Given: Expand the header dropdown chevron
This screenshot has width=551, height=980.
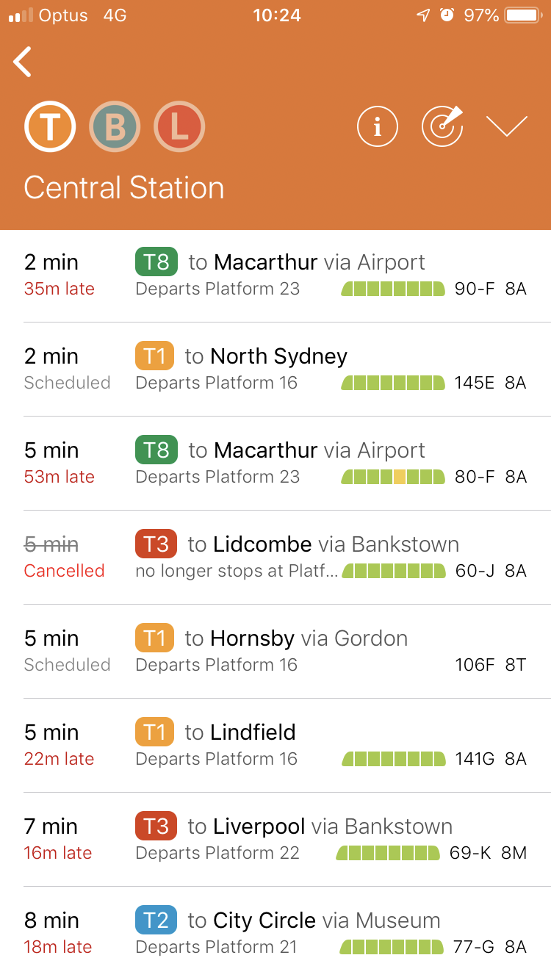Looking at the screenshot, I should [507, 126].
